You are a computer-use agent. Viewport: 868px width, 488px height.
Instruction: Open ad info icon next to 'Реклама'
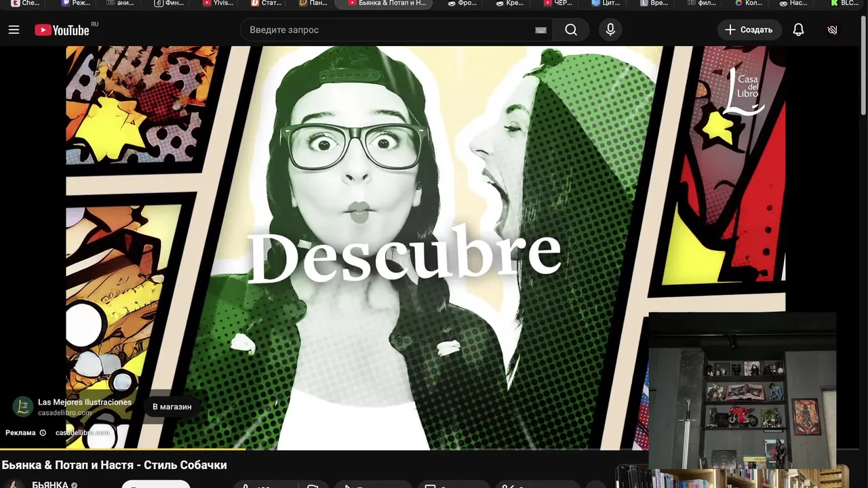(x=43, y=432)
